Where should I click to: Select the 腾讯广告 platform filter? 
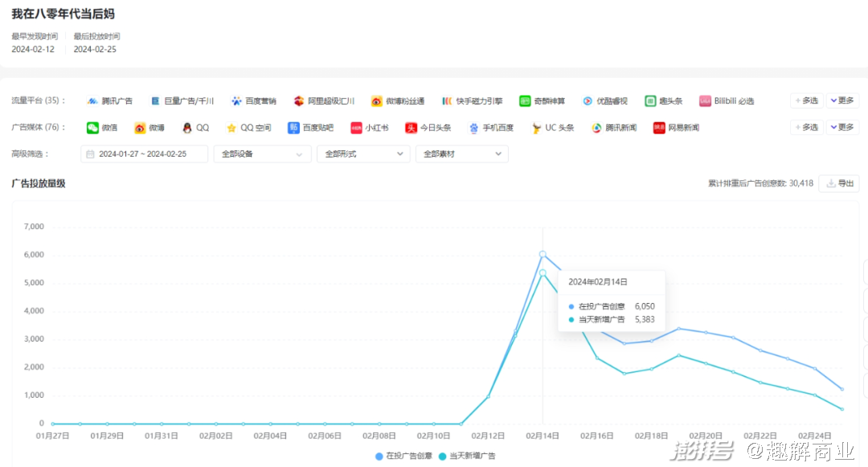[x=110, y=101]
